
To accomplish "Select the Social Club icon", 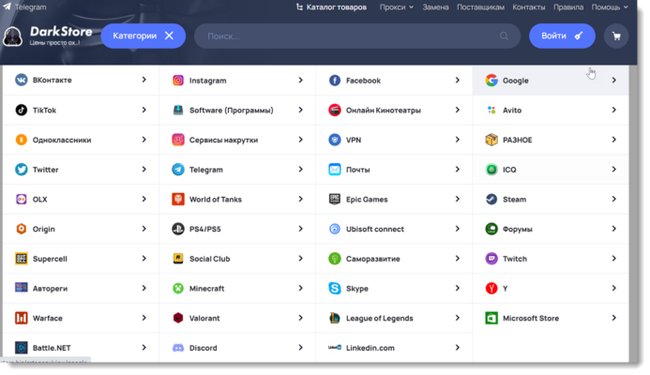I will pos(178,258).
